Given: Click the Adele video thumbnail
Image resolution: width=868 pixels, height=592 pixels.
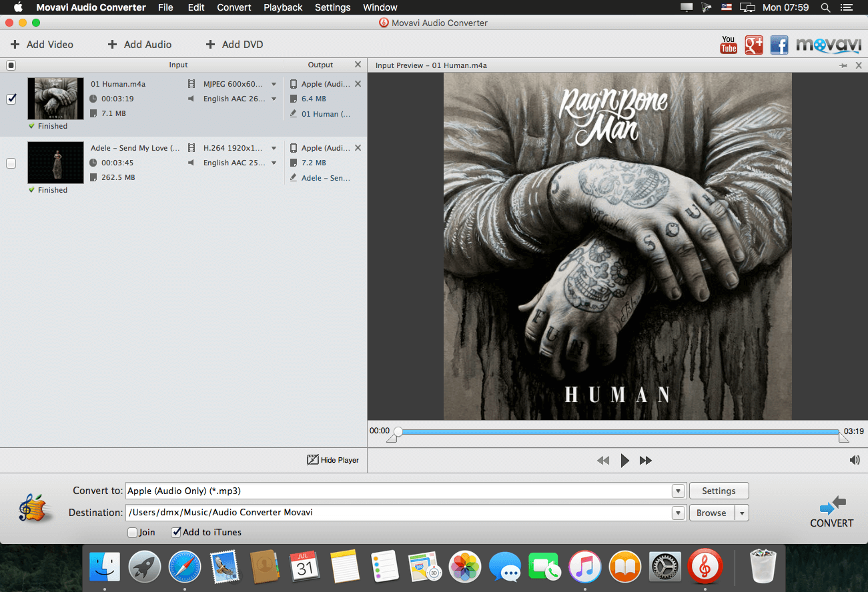Looking at the screenshot, I should (55, 162).
